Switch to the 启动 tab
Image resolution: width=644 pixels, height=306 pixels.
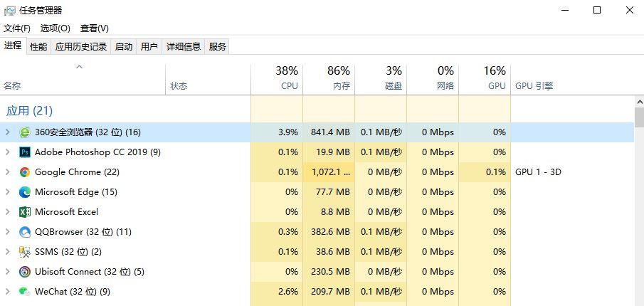tap(124, 47)
